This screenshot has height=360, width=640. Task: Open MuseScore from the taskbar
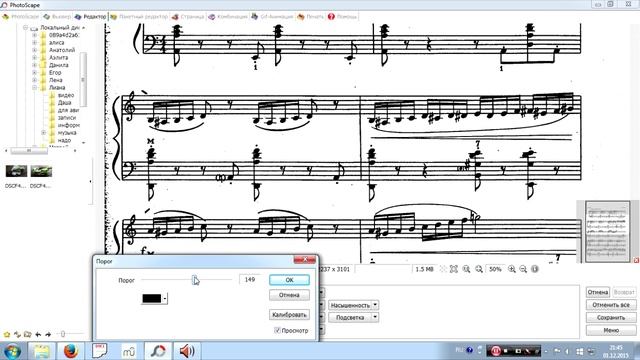click(129, 351)
